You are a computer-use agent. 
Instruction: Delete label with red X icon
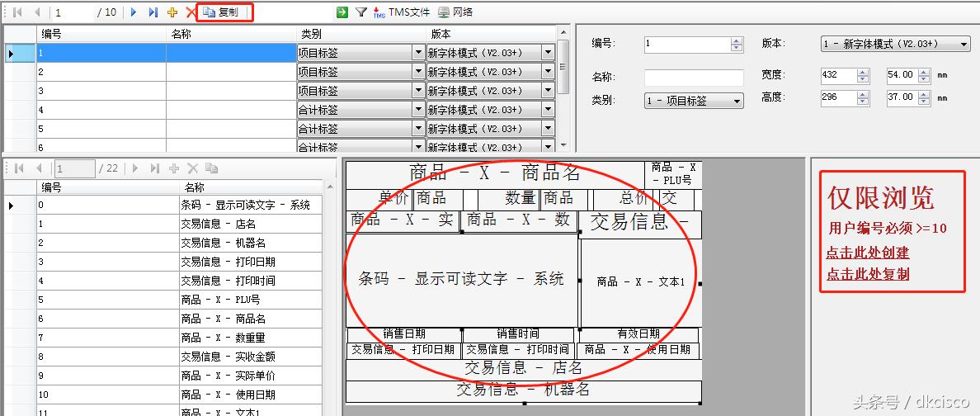(191, 12)
